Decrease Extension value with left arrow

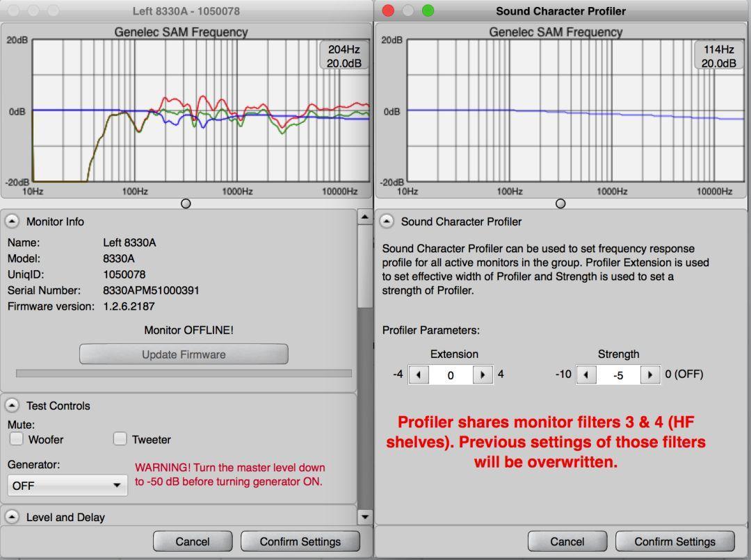[418, 375]
